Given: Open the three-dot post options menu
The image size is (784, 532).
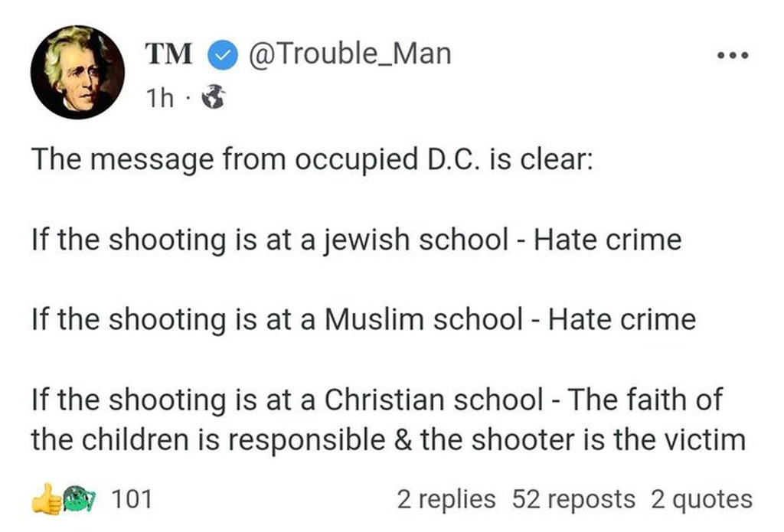Looking at the screenshot, I should 733,55.
